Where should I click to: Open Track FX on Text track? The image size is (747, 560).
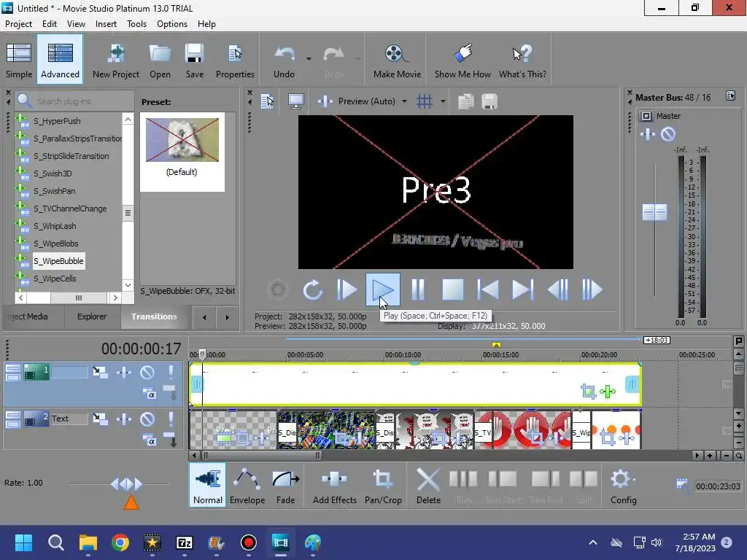[x=124, y=419]
